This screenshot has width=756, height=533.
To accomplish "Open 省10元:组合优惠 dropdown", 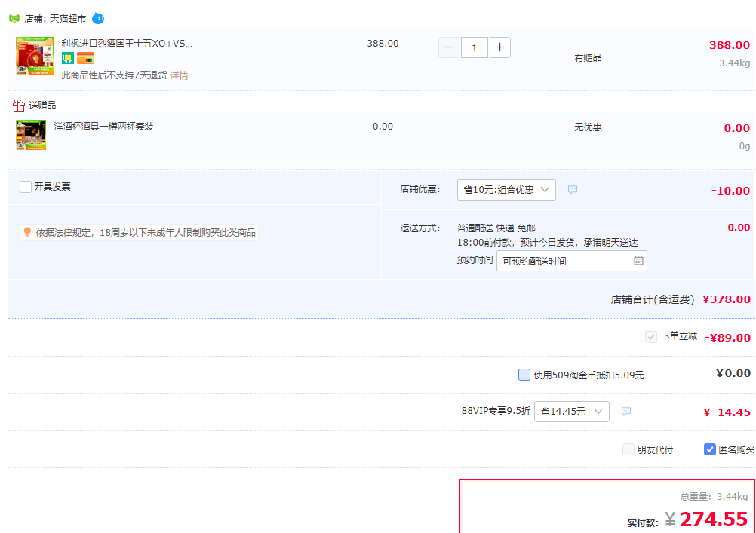I will click(x=506, y=190).
